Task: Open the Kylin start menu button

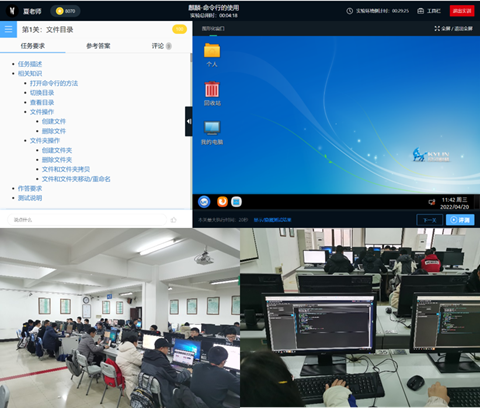Action: click(x=204, y=202)
